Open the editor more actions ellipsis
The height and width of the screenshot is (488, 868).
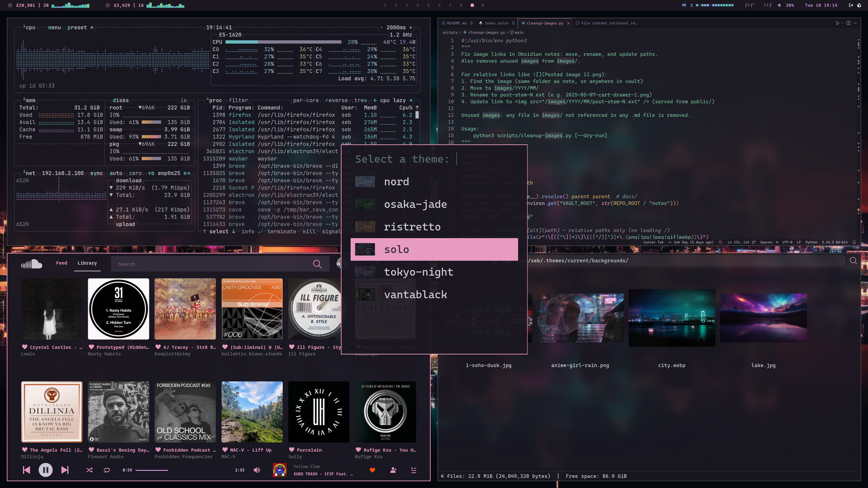click(x=855, y=23)
